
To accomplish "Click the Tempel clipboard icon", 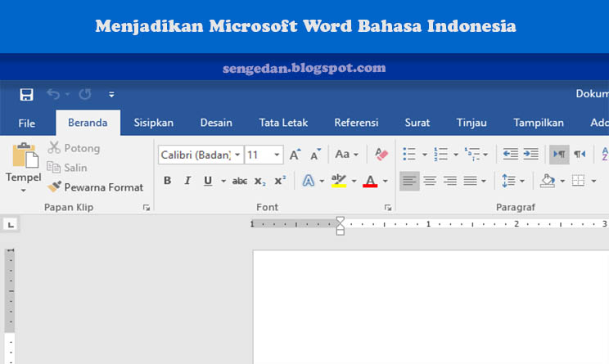I will pyautogui.click(x=25, y=155).
